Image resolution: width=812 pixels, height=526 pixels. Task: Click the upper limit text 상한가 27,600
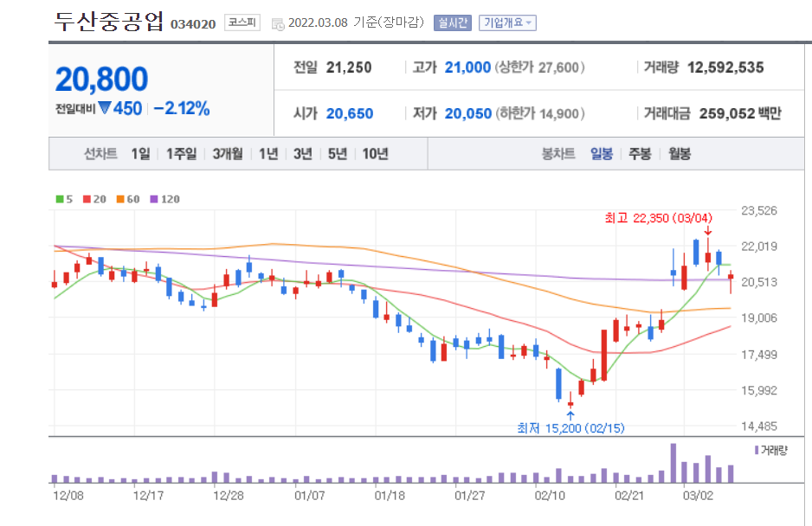pyautogui.click(x=539, y=67)
